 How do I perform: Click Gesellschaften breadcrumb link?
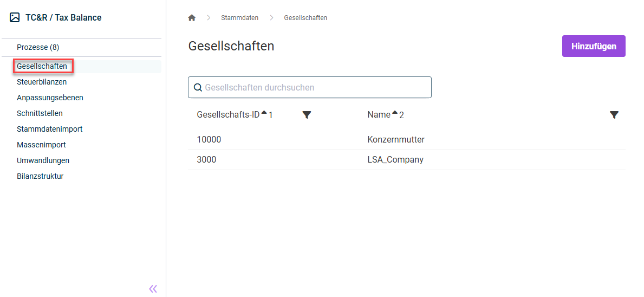pyautogui.click(x=305, y=18)
